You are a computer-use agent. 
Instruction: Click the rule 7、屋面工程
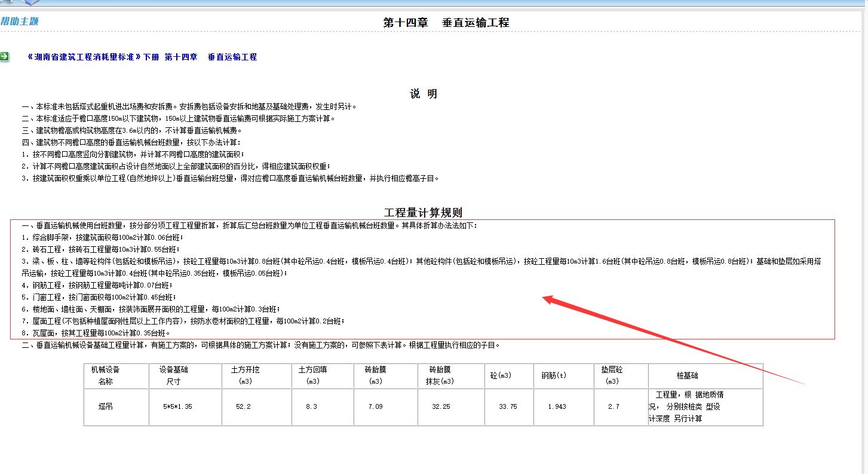coord(183,321)
